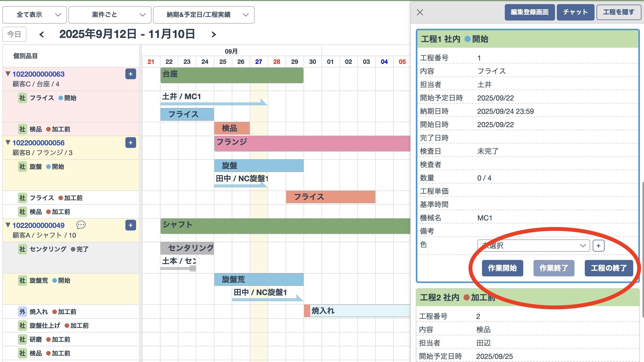Open chat bubble icon on order 1022000000049
This screenshot has height=362, width=644.
click(x=81, y=225)
